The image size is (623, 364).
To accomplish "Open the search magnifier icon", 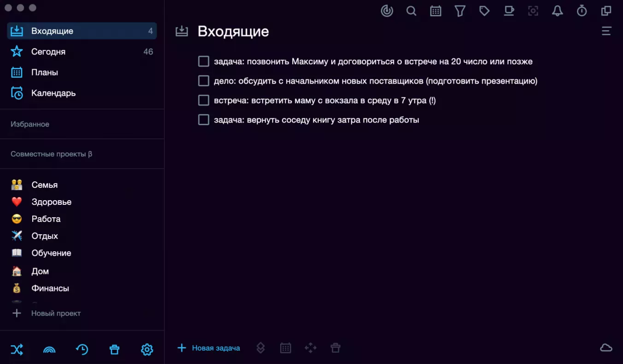I will pos(411,11).
